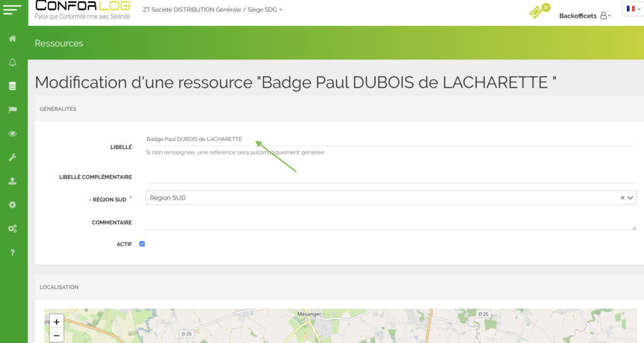Viewport: 644px width, 343px height.
Task: Open the French flag language selector
Action: tap(631, 9)
